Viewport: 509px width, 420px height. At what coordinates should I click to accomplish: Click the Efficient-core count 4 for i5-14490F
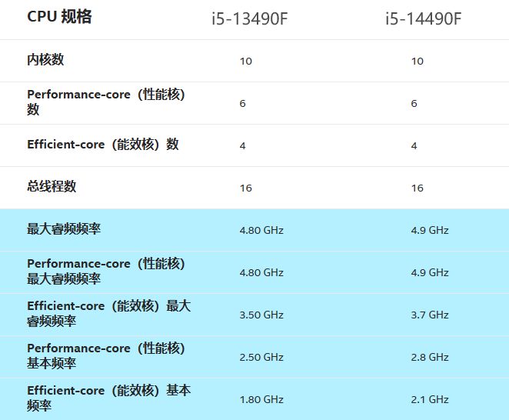[x=414, y=145]
